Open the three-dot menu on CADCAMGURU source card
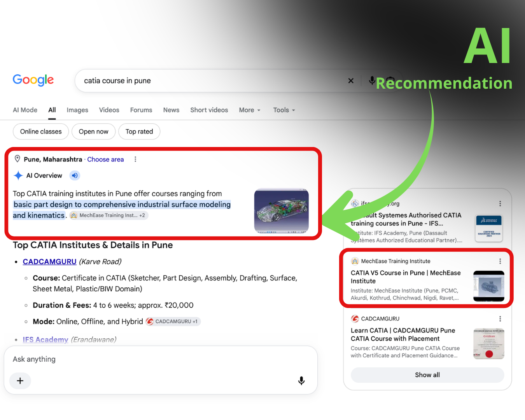Viewport: 525px width, 420px height. click(500, 318)
